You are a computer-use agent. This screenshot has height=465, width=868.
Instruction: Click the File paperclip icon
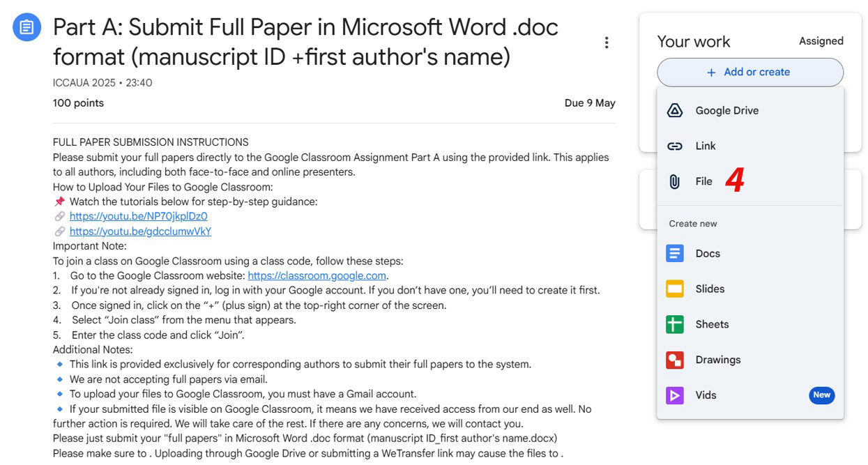(674, 181)
